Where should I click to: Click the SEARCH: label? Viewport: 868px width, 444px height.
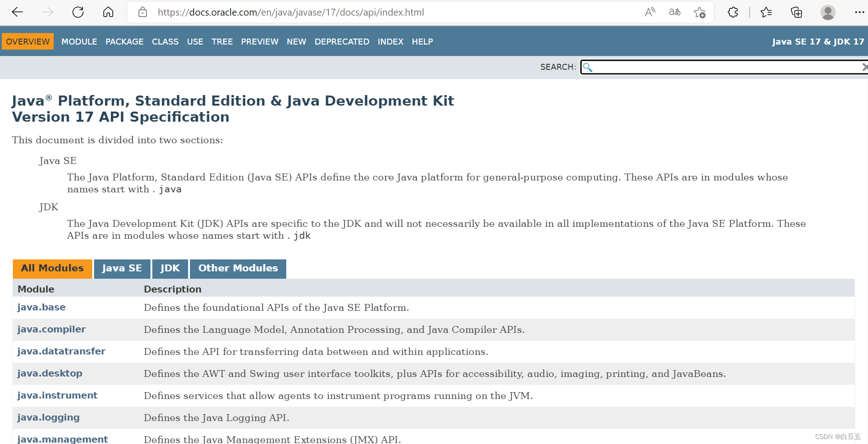coord(558,67)
